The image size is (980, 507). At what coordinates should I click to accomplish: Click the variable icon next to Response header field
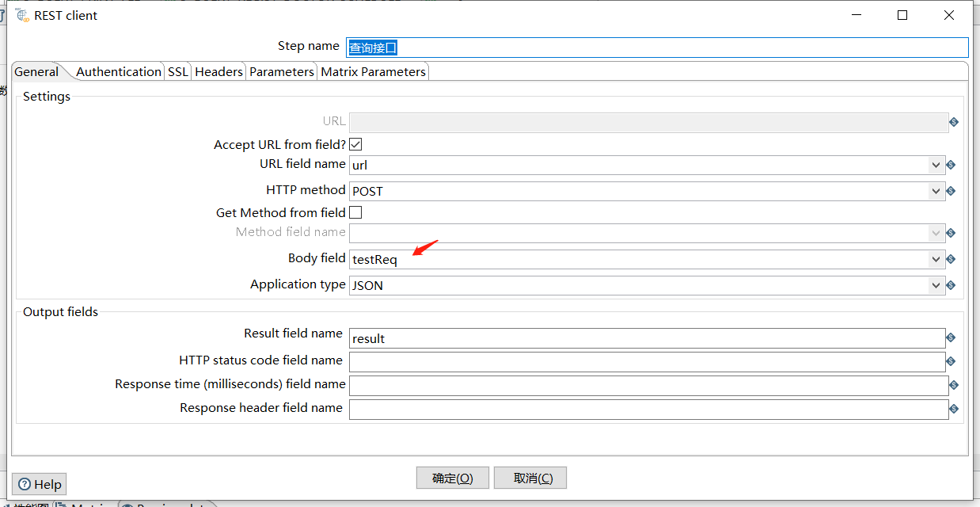[x=954, y=409]
